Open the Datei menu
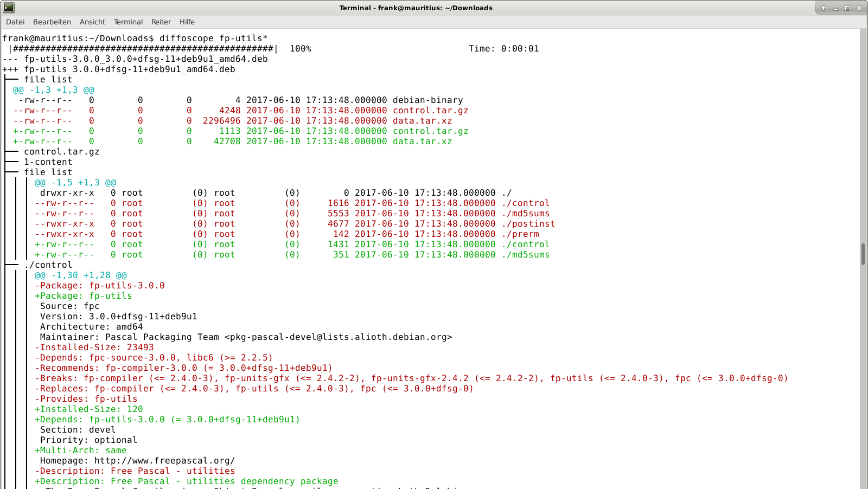The height and width of the screenshot is (489, 868). (15, 22)
